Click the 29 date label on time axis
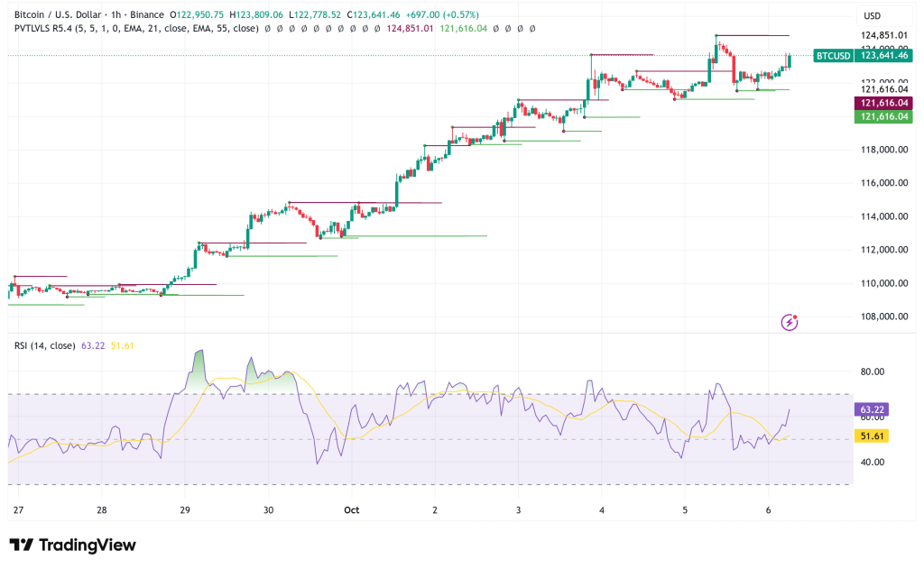The height and width of the screenshot is (569, 924). coord(185,510)
